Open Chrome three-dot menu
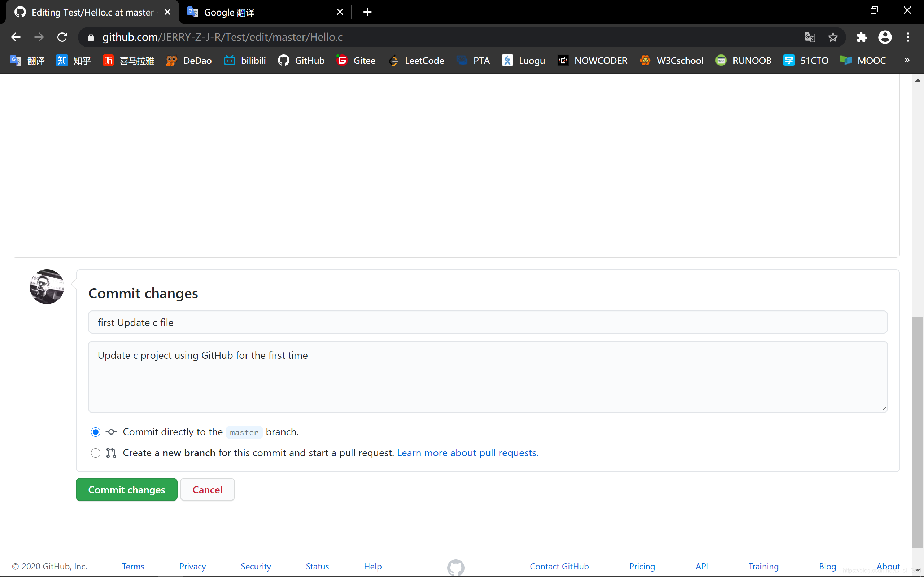 908,37
